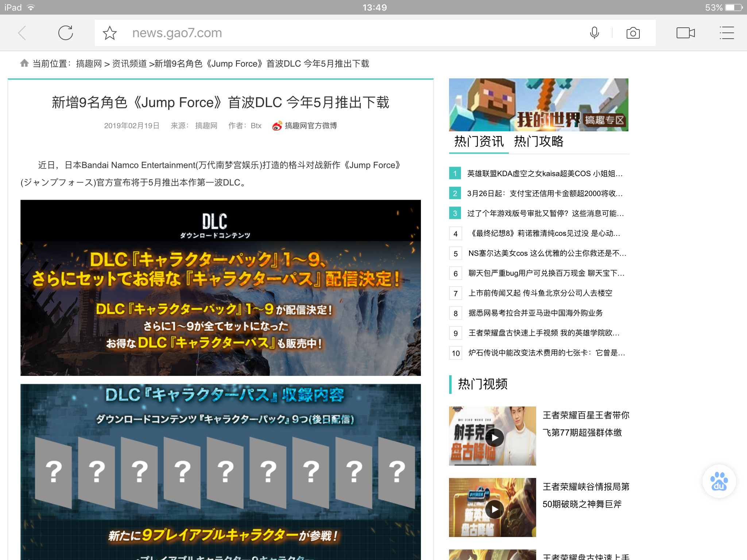Viewport: 747px width, 560px height.
Task: Tap the browser back arrow
Action: point(23,33)
